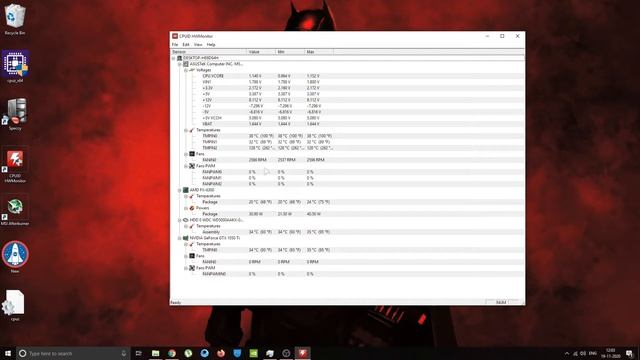Click the ASUSTeK Fans PWM icon
The width and height of the screenshot is (640, 360).
[x=192, y=166]
